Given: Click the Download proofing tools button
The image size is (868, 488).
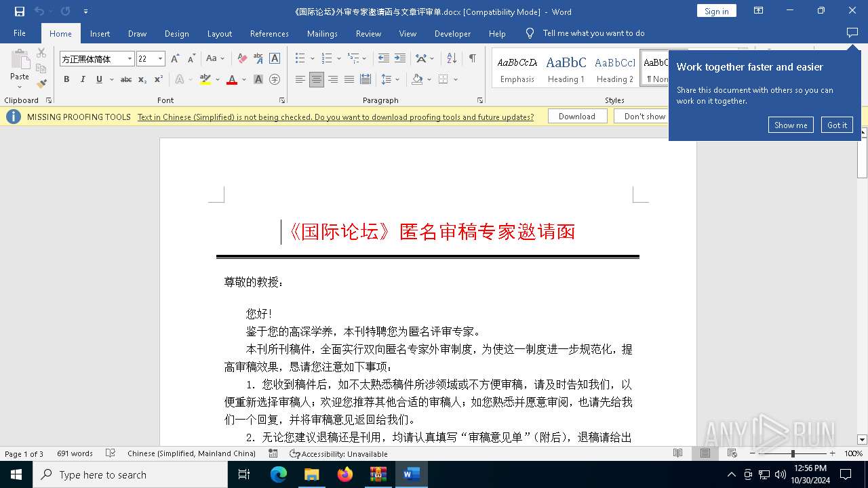Looking at the screenshot, I should pos(577,117).
